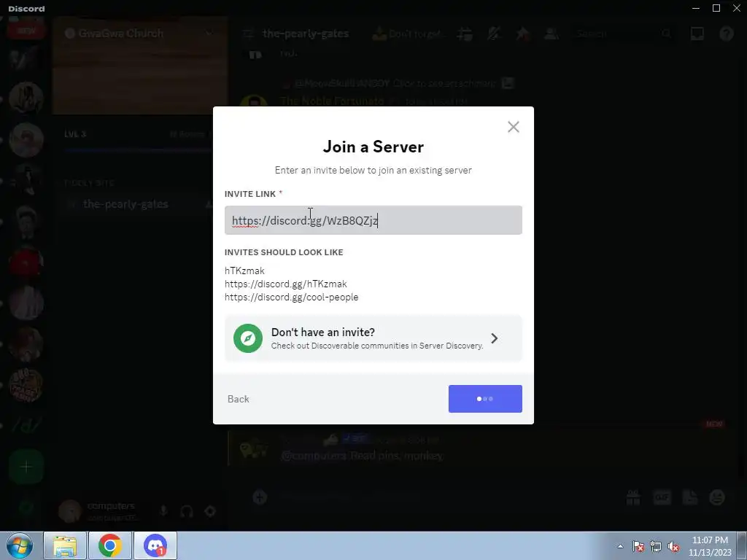Open the emoji picker icon
This screenshot has width=747, height=560.
click(717, 497)
